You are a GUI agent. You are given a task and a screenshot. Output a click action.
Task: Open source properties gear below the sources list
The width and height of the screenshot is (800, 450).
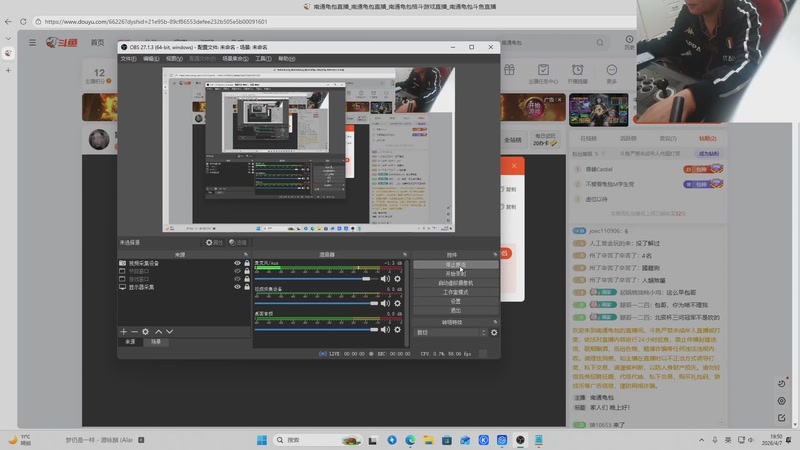(x=145, y=332)
